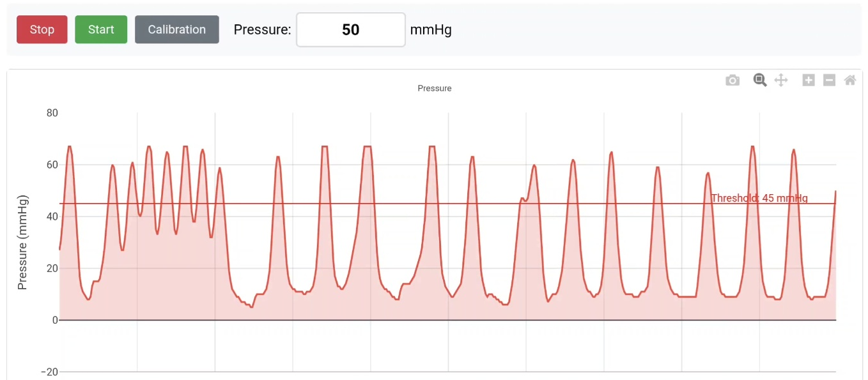This screenshot has width=868, height=380.
Task: Click the plus Zoom in icon
Action: tap(809, 80)
